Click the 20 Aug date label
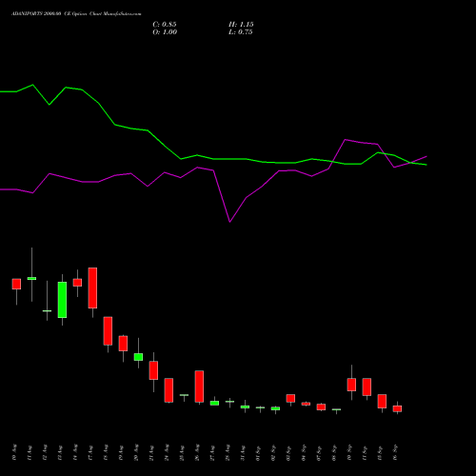476x476 pixels. coord(136,452)
